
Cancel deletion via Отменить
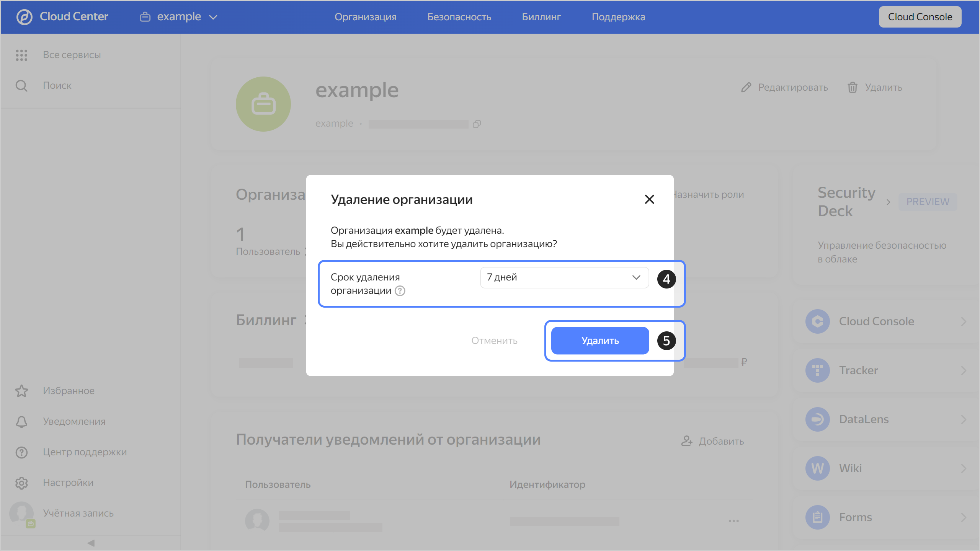click(x=494, y=340)
